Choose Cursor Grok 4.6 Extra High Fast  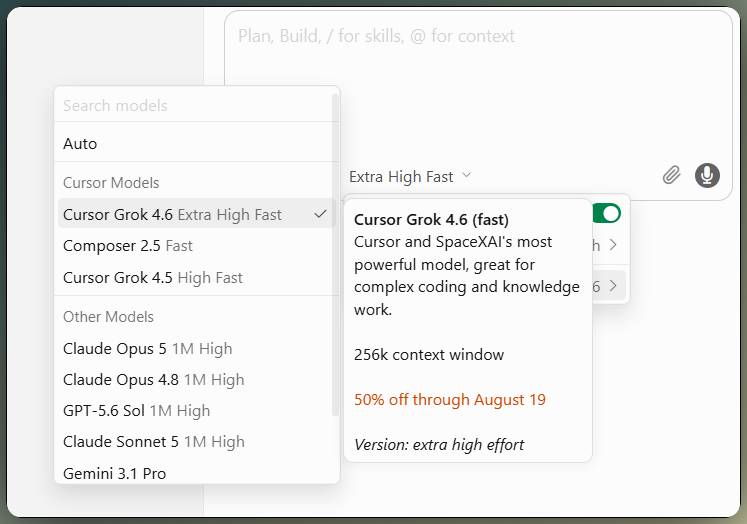pos(195,214)
